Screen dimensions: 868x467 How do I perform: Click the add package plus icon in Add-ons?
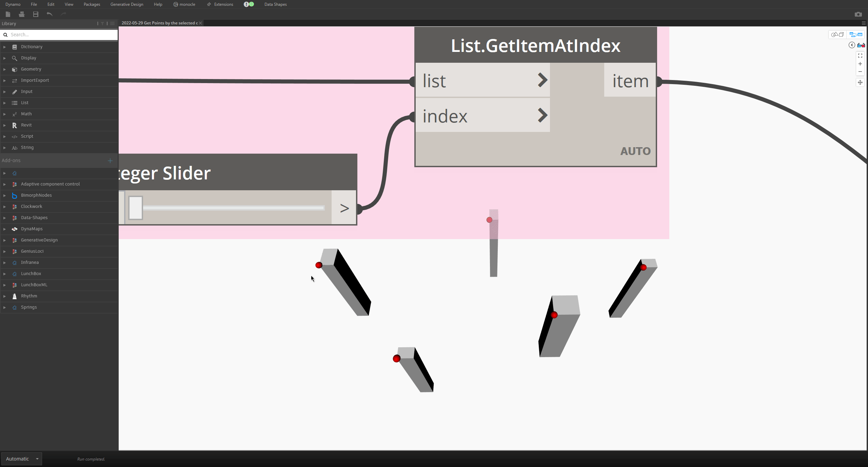pos(110,160)
